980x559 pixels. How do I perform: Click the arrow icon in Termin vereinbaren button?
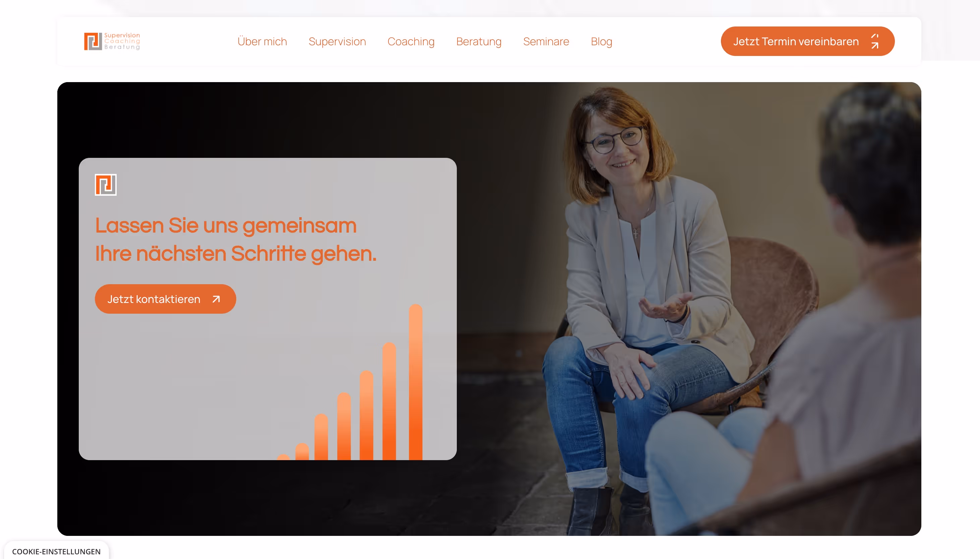click(875, 41)
